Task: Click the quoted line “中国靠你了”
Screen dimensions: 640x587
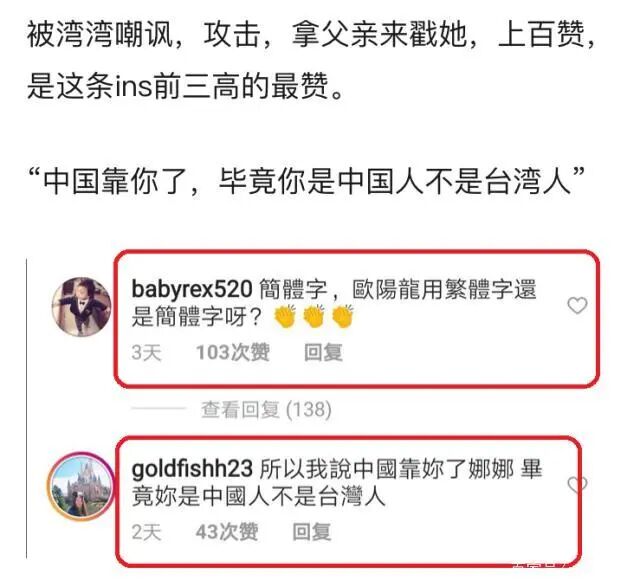Action: click(306, 181)
